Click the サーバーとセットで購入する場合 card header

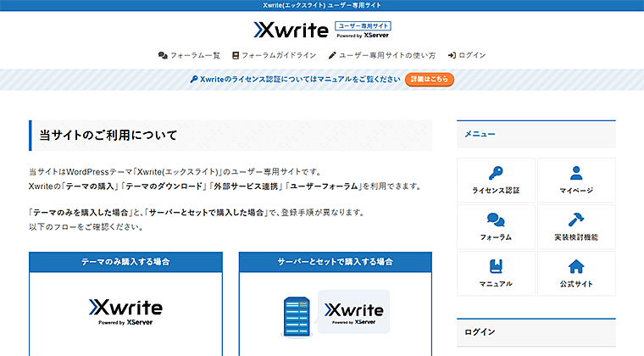tap(336, 262)
